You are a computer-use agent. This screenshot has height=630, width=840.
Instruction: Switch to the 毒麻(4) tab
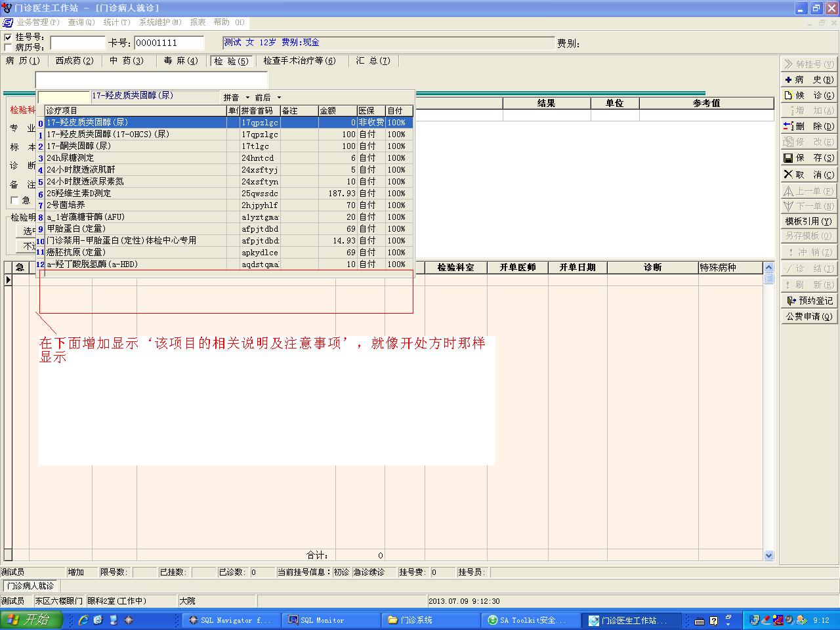pos(180,61)
